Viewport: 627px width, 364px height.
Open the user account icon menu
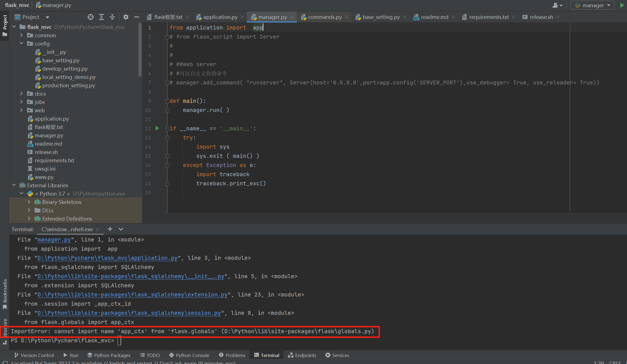tap(557, 5)
